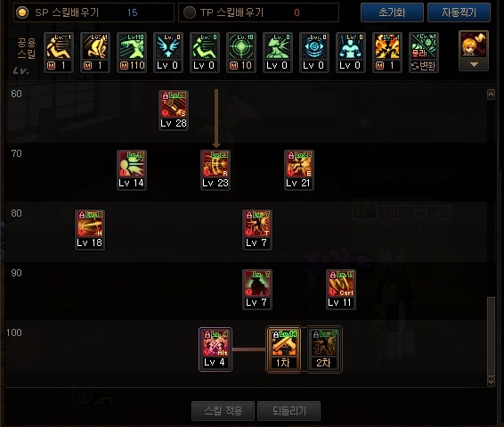Screen dimensions: 504x427
Task: Select the 1차 awakening skill icon
Action: [283, 349]
